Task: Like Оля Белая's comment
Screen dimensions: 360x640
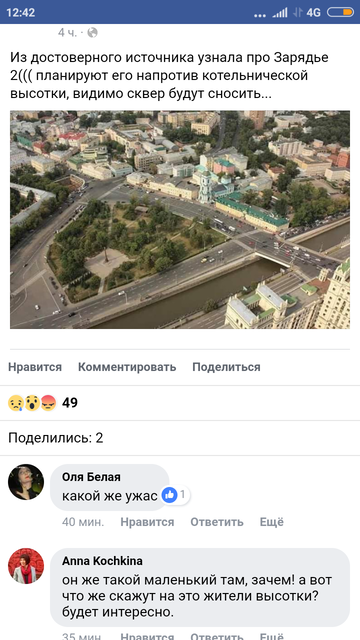Action: tap(147, 522)
